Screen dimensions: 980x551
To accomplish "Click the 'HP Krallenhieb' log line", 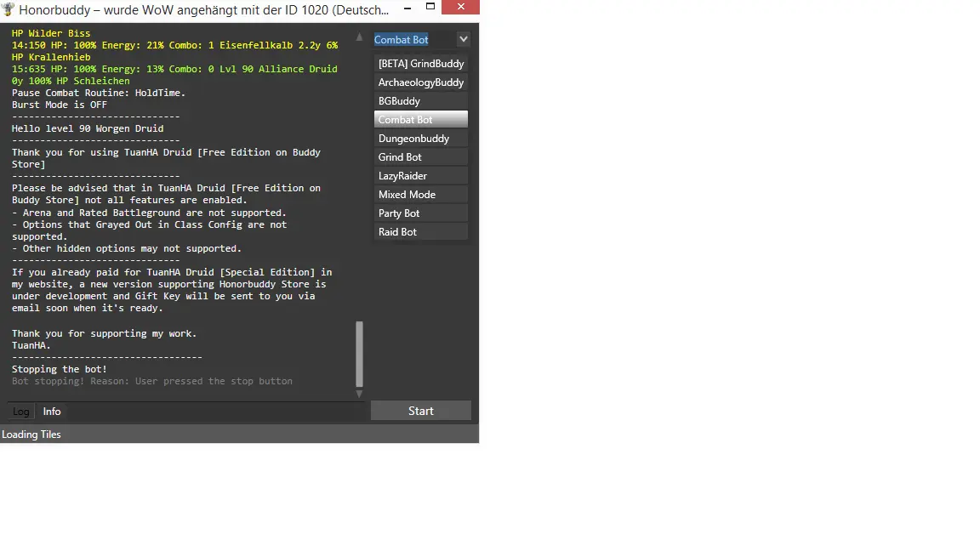I will tap(51, 58).
